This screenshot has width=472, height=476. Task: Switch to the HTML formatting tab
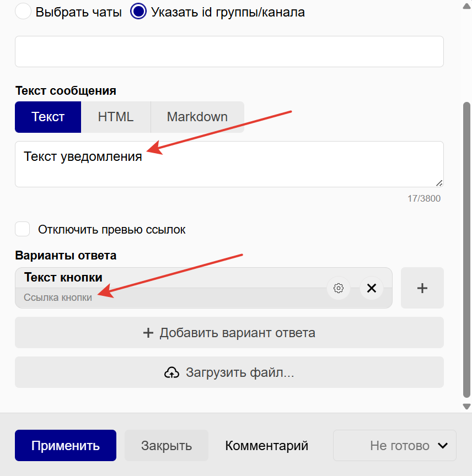[116, 117]
